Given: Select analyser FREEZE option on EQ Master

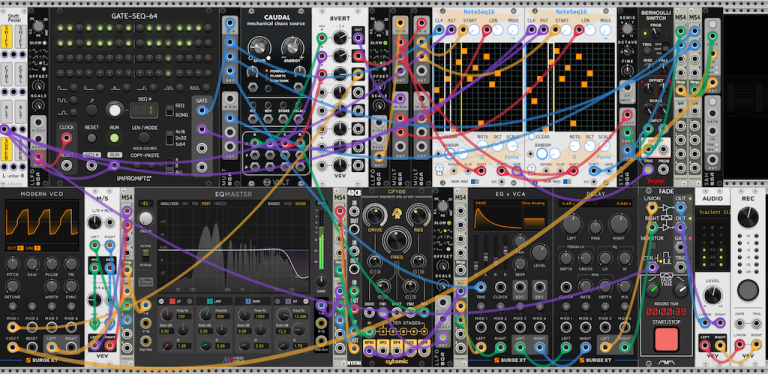Looking at the screenshot, I should point(220,203).
